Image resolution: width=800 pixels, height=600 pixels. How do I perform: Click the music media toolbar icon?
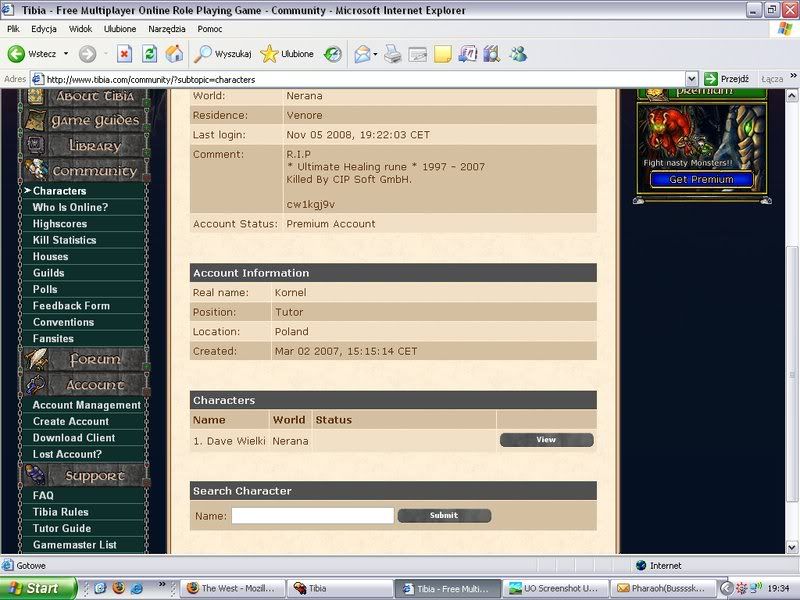(x=467, y=54)
